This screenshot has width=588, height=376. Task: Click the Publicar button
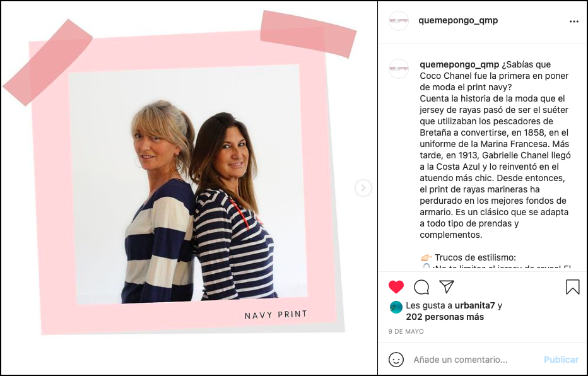click(561, 360)
